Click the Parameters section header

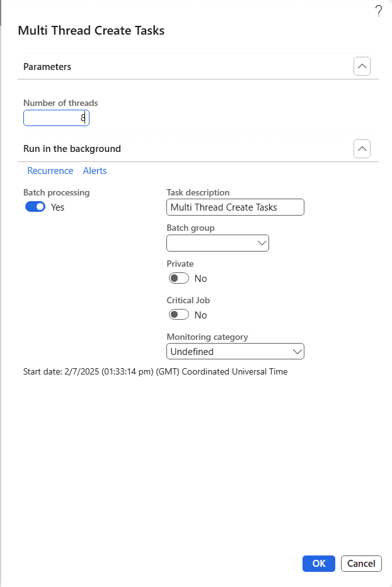[x=47, y=66]
